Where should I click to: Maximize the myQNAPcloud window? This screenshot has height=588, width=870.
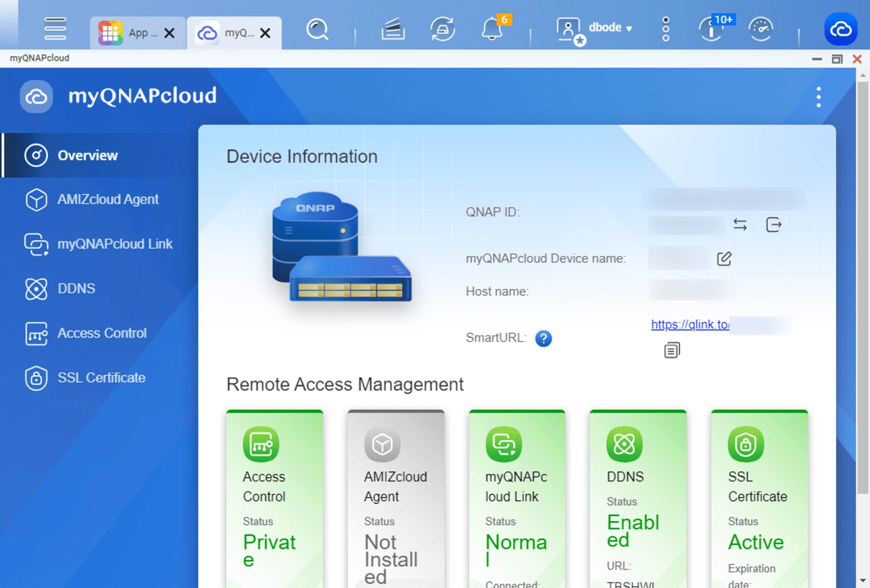[837, 59]
